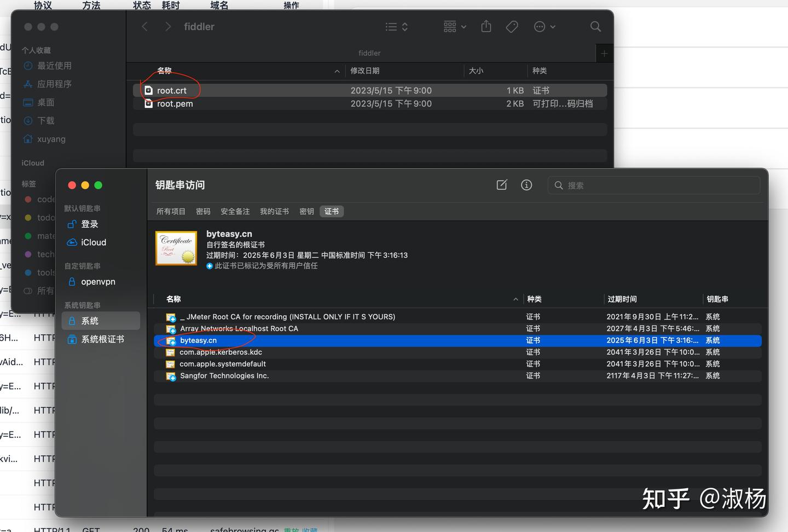Select the com.apple.systemdefault certificate
The height and width of the screenshot is (532, 788).
457,364
